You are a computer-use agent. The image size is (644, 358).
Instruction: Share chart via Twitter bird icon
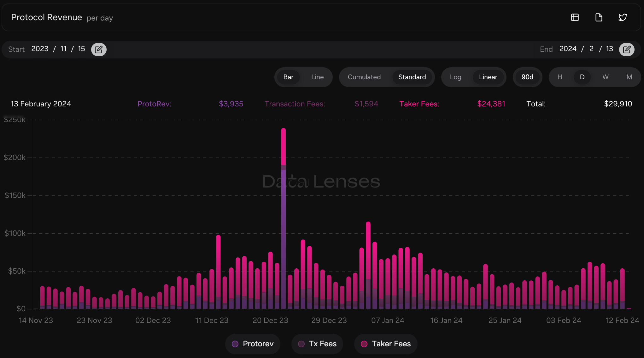point(623,17)
